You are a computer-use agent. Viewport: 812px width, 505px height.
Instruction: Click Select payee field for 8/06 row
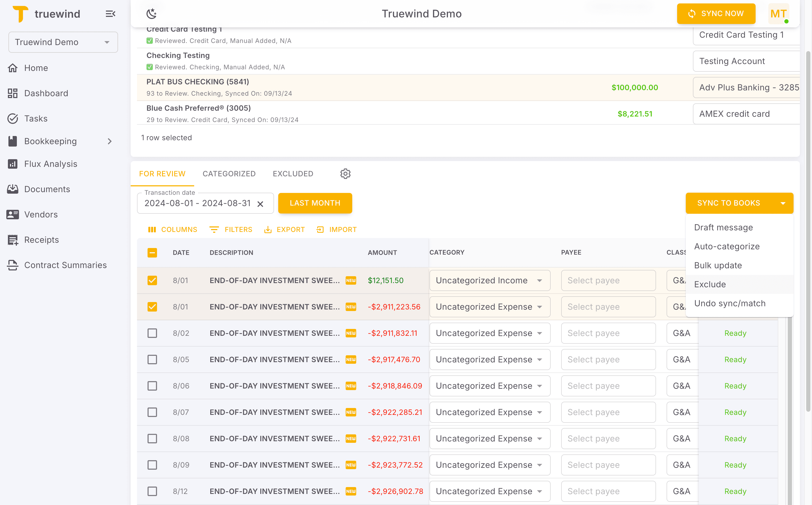(608, 386)
